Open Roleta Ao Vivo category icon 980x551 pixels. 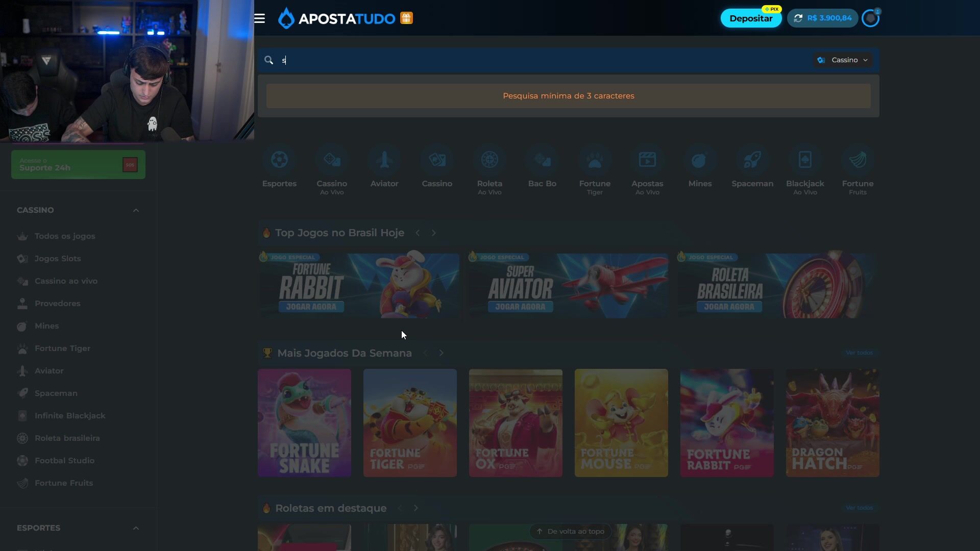[x=489, y=160]
